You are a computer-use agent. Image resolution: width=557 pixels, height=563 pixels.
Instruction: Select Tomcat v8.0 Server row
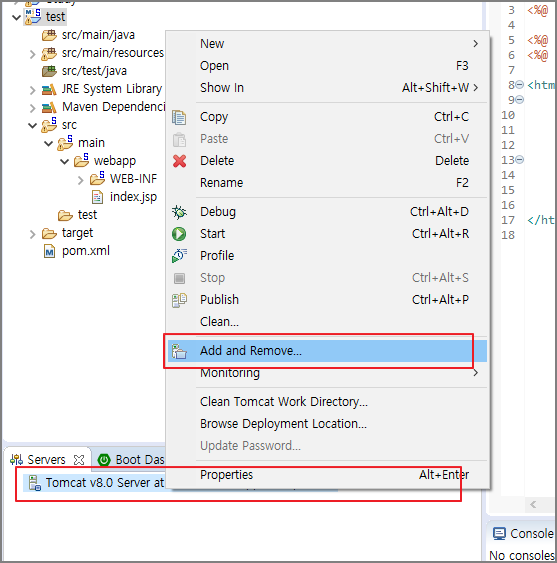point(94,483)
